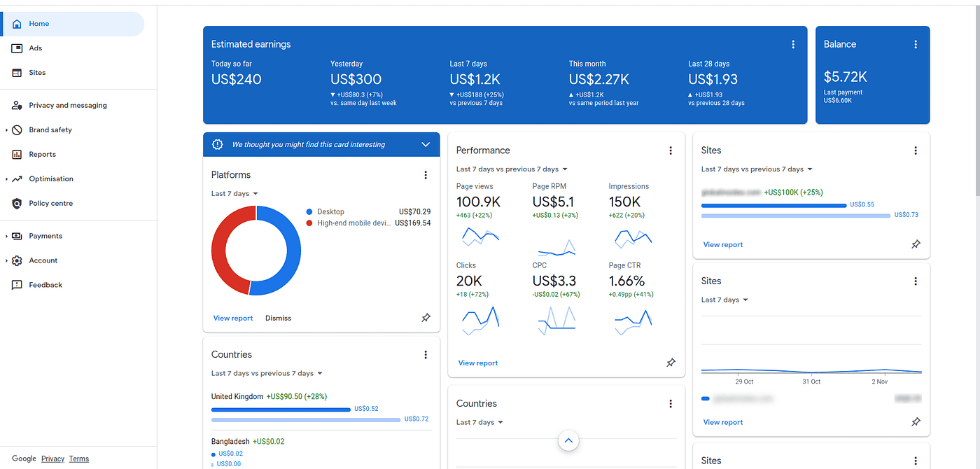980x469 pixels.
Task: Click View report on the Performance card
Action: pos(478,363)
